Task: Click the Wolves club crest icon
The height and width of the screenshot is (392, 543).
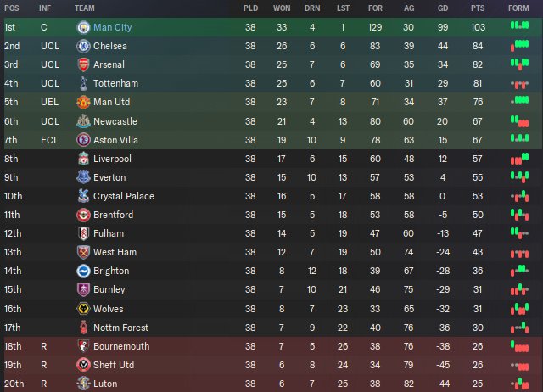Action: (83, 309)
